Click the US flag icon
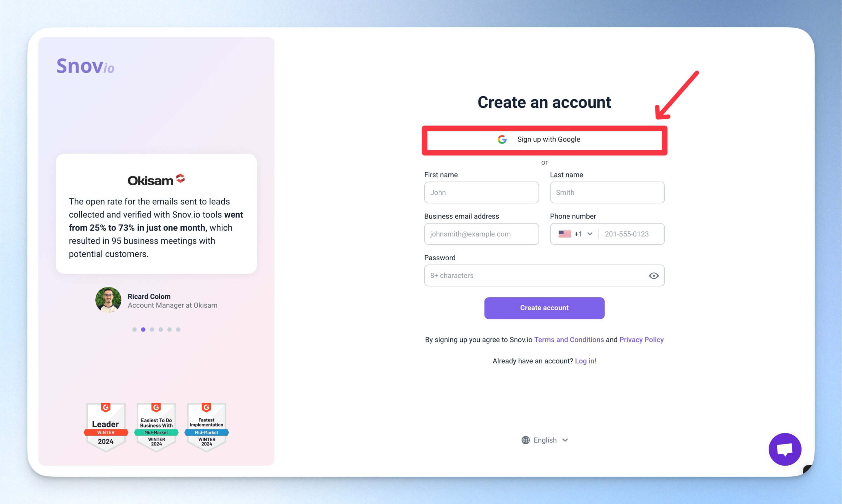Viewport: 842px width, 504px height. click(564, 234)
